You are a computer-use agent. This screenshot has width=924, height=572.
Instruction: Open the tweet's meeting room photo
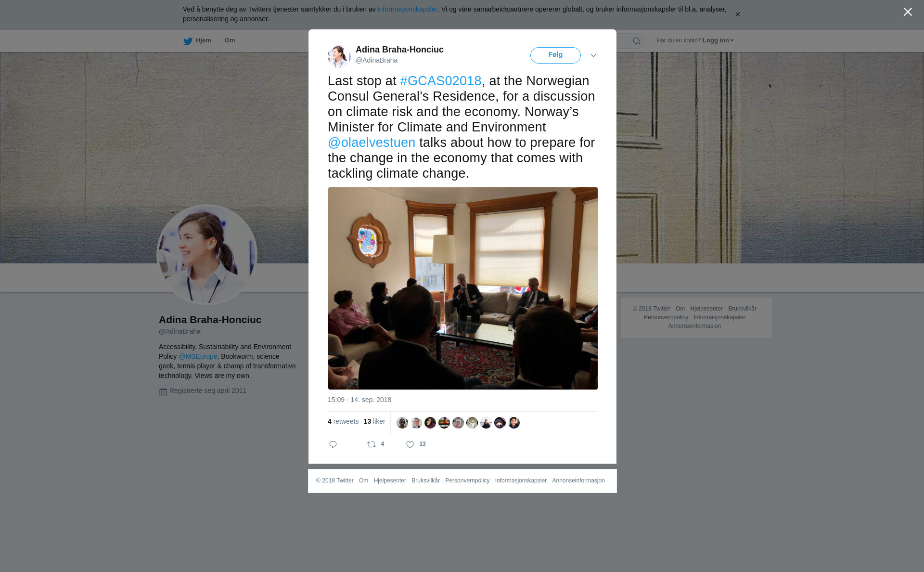[x=463, y=288]
